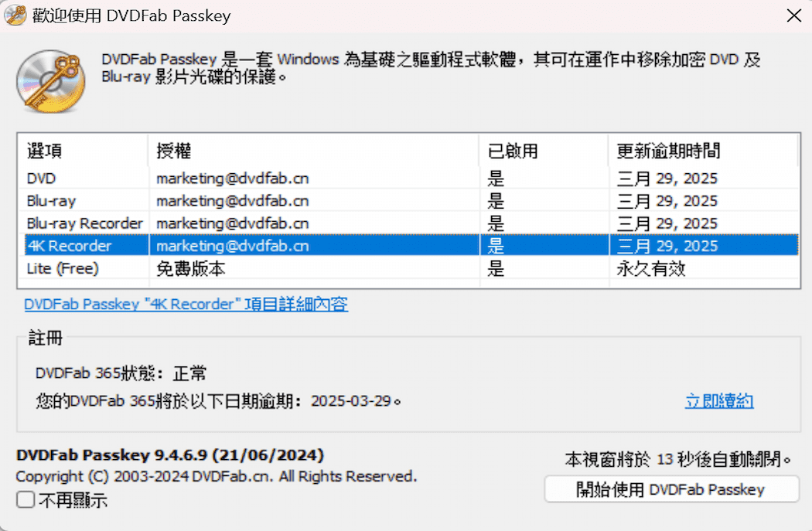The height and width of the screenshot is (531, 812).
Task: Click the large disc and key logo
Action: [51, 81]
